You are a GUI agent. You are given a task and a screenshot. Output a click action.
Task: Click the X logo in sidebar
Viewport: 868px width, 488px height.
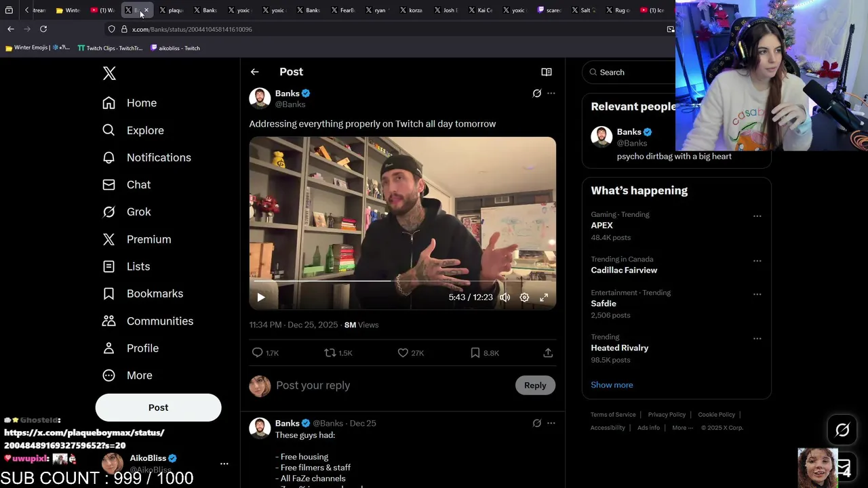pyautogui.click(x=109, y=73)
